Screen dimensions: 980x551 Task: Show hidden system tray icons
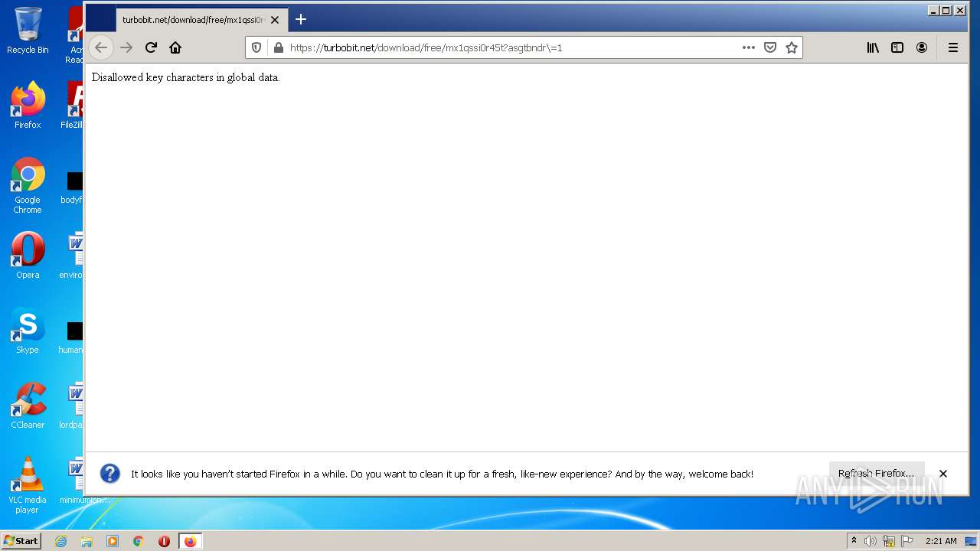854,541
